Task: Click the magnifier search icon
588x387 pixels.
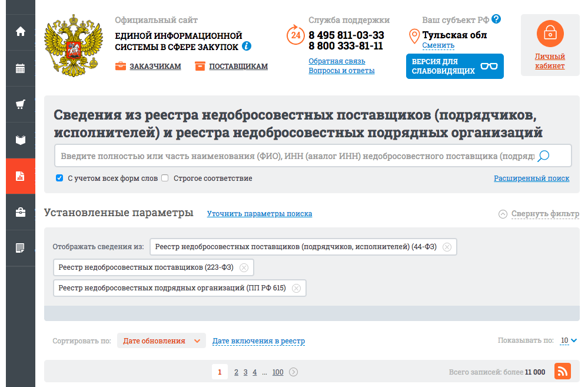Action: [543, 156]
